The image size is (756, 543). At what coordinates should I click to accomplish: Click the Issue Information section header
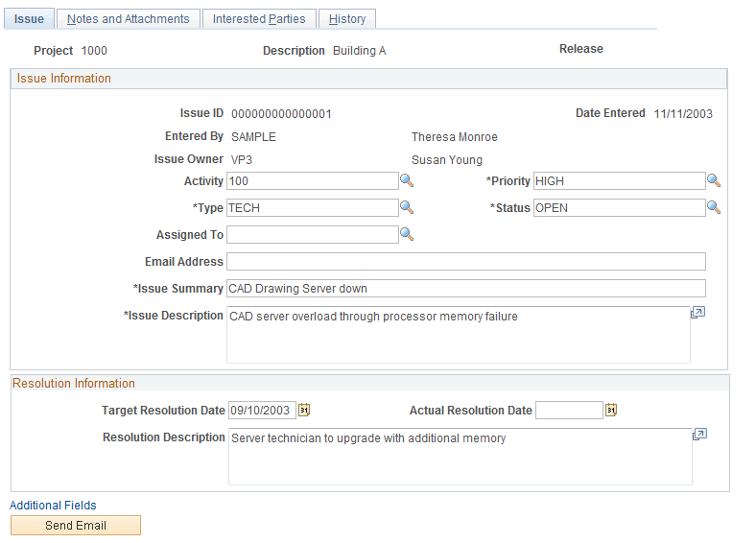tap(368, 79)
